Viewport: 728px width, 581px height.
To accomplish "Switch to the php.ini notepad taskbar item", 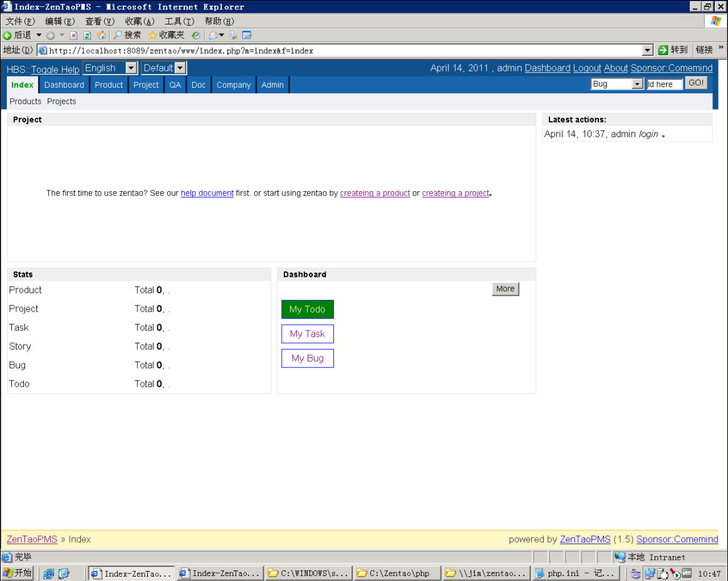I will click(576, 573).
